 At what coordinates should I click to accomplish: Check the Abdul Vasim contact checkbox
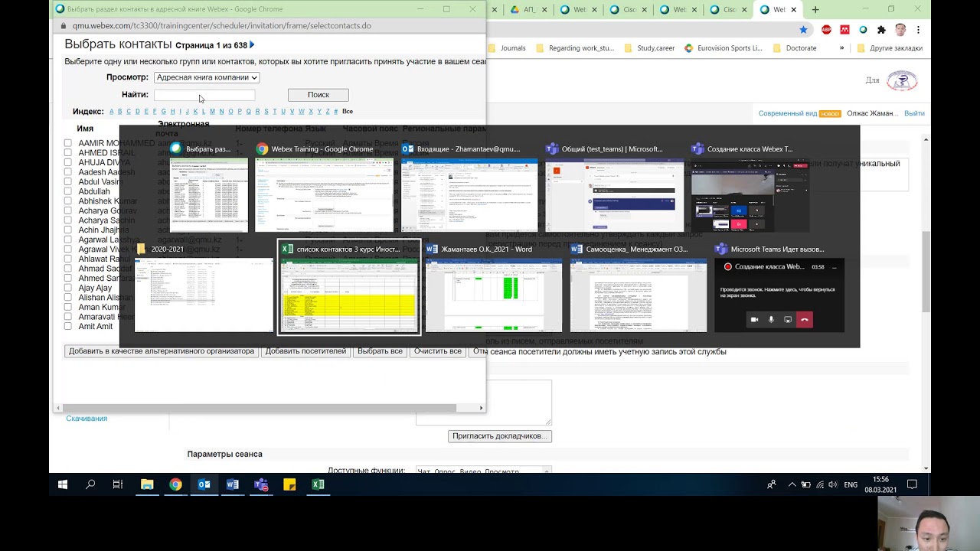pyautogui.click(x=68, y=182)
